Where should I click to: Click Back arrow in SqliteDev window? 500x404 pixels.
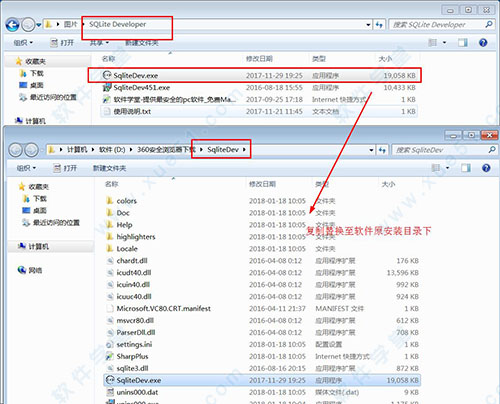click(15, 150)
